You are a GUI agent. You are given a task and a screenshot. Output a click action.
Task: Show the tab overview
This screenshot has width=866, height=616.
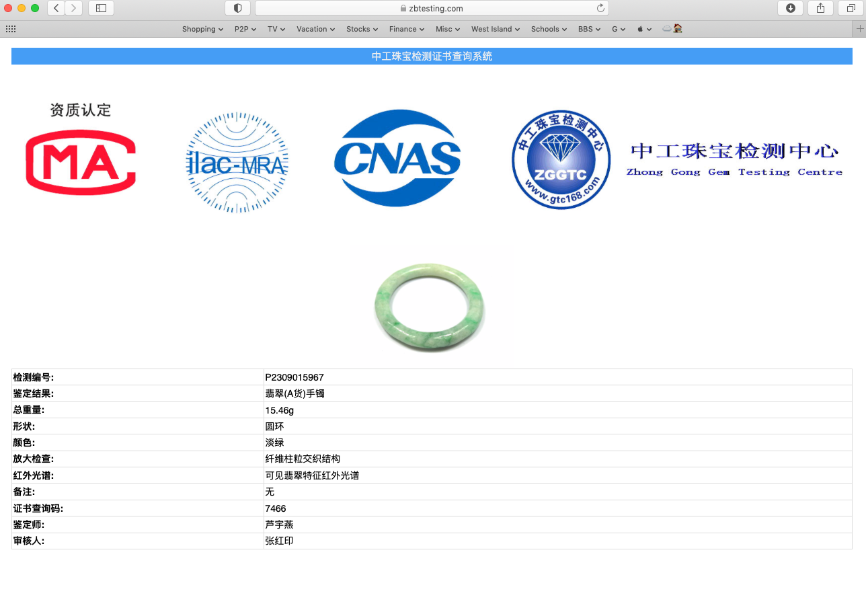click(x=851, y=8)
